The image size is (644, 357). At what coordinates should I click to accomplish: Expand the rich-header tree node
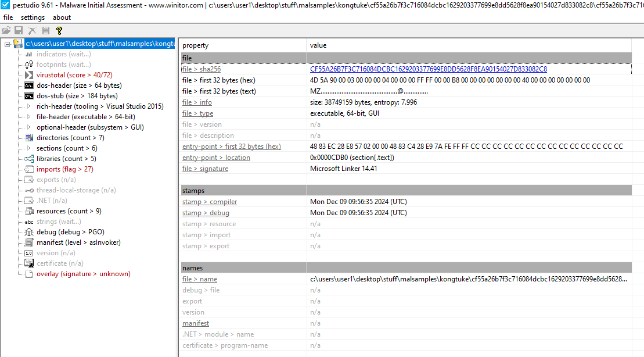(29, 106)
